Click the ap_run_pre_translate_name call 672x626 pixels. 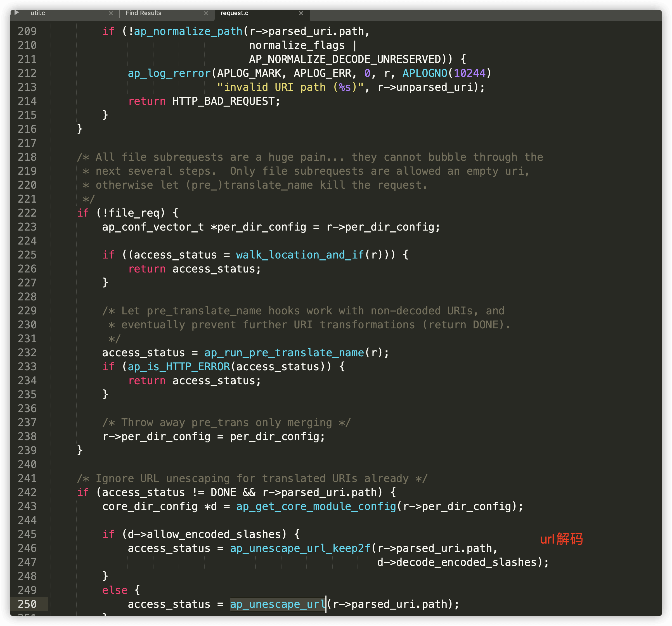(284, 353)
